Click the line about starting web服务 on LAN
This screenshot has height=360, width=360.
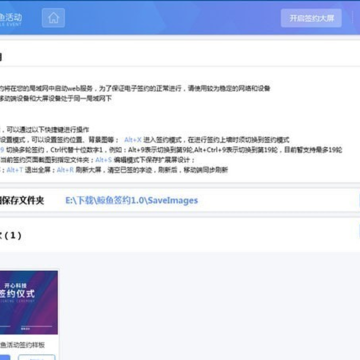point(135,89)
